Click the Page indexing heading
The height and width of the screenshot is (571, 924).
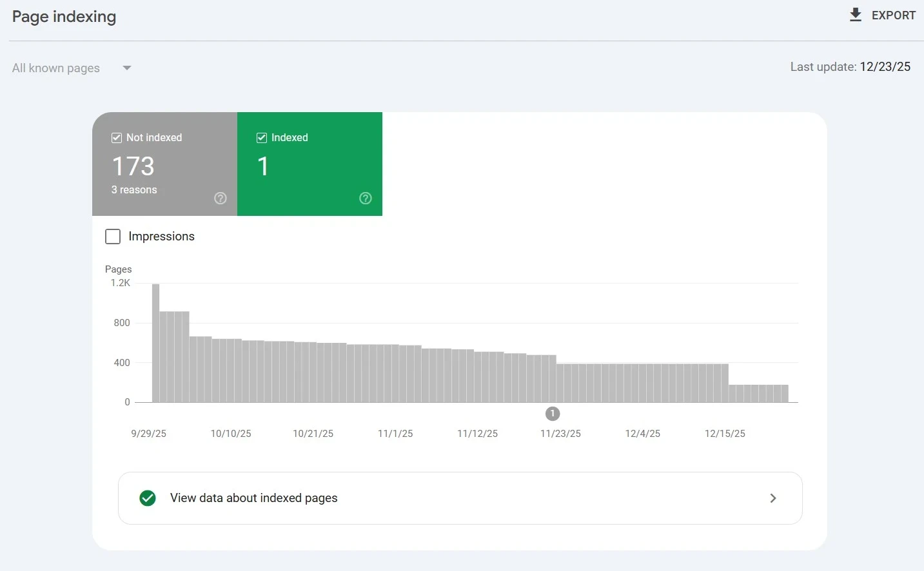64,17
